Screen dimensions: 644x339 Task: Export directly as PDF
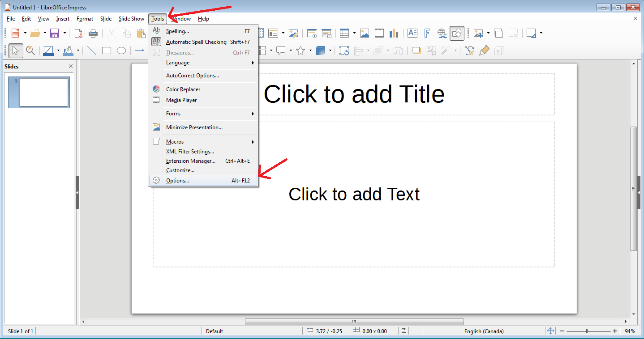pos(79,33)
